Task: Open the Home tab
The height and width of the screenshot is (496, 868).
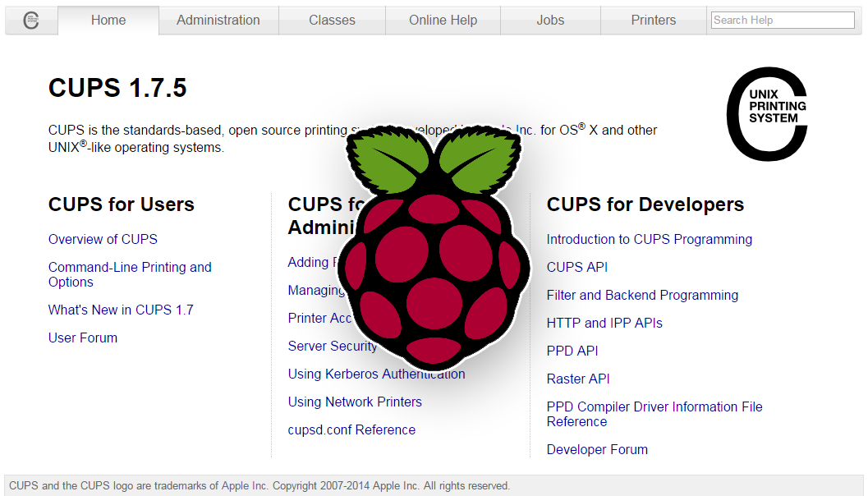Action: point(108,21)
